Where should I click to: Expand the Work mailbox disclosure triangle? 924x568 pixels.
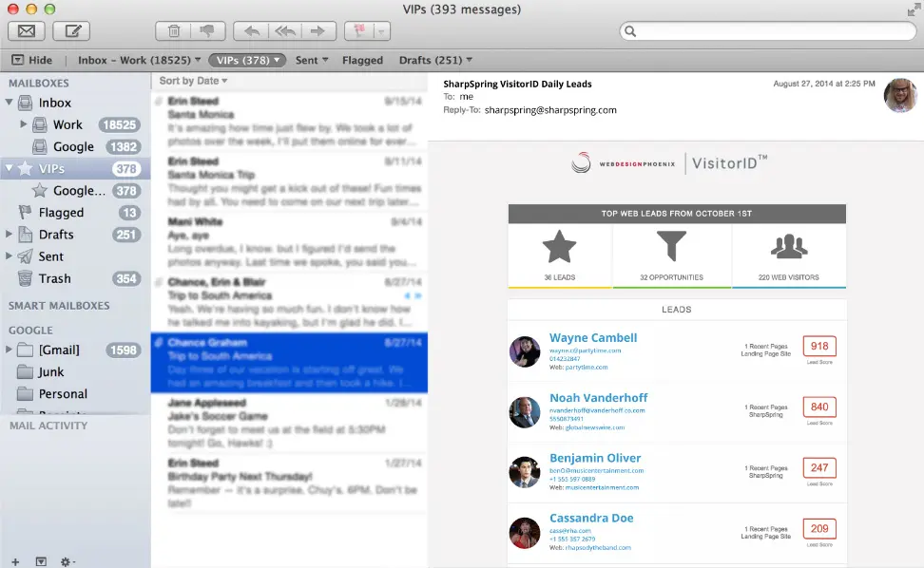point(24,124)
